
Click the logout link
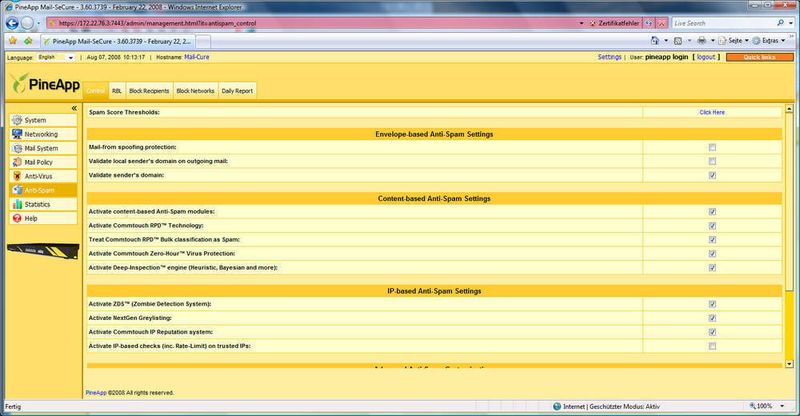pos(706,57)
